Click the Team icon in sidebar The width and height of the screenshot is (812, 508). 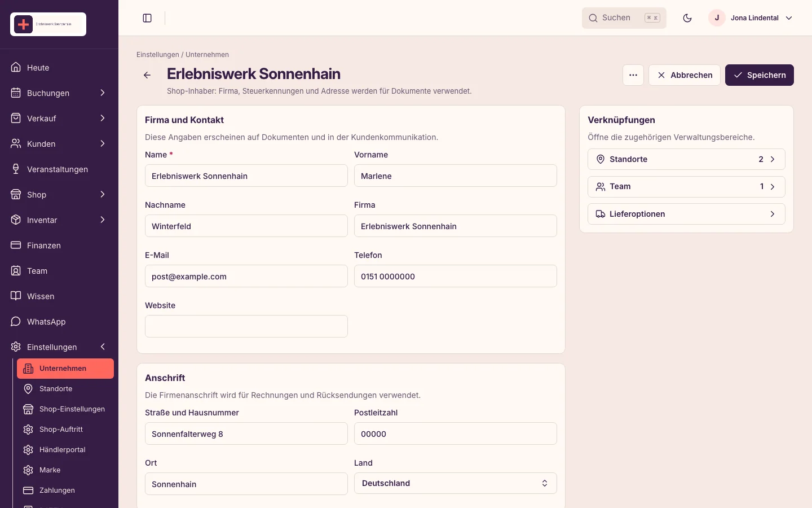pos(16,271)
